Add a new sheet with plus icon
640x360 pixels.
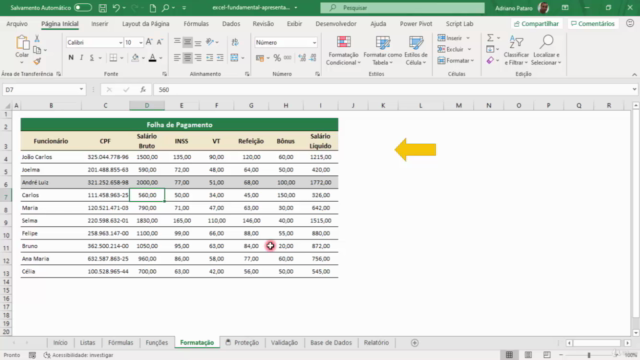click(415, 343)
